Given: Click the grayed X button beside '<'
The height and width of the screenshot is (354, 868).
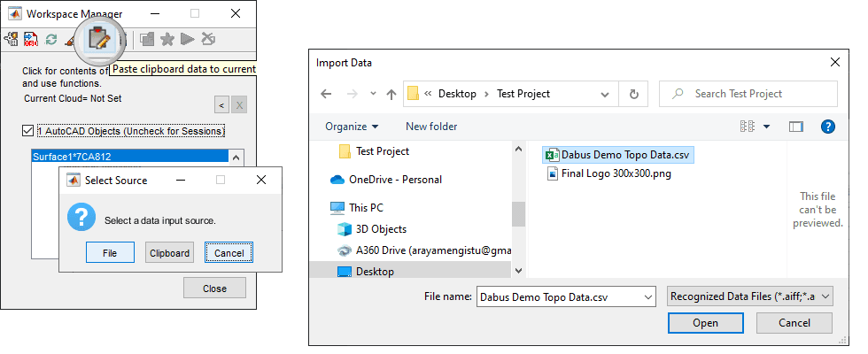Looking at the screenshot, I should [239, 105].
